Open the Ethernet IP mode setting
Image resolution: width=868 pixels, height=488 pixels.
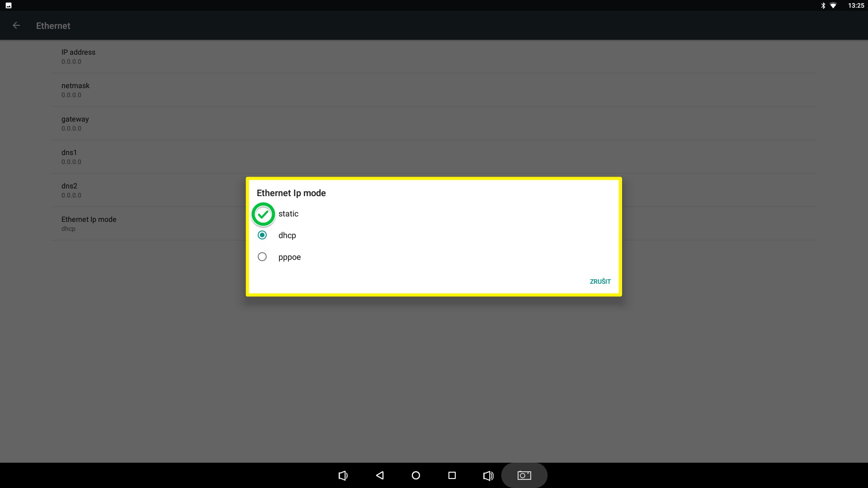(88, 224)
